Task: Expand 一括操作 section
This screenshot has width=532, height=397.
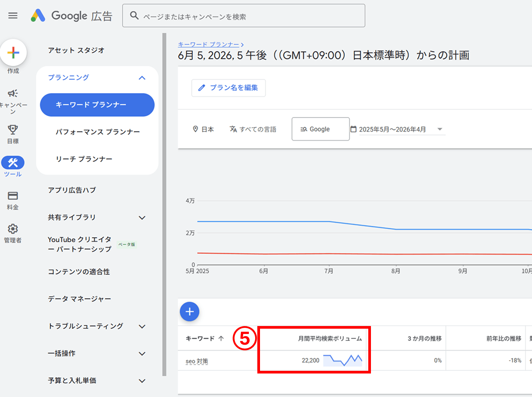Action: coord(142,354)
